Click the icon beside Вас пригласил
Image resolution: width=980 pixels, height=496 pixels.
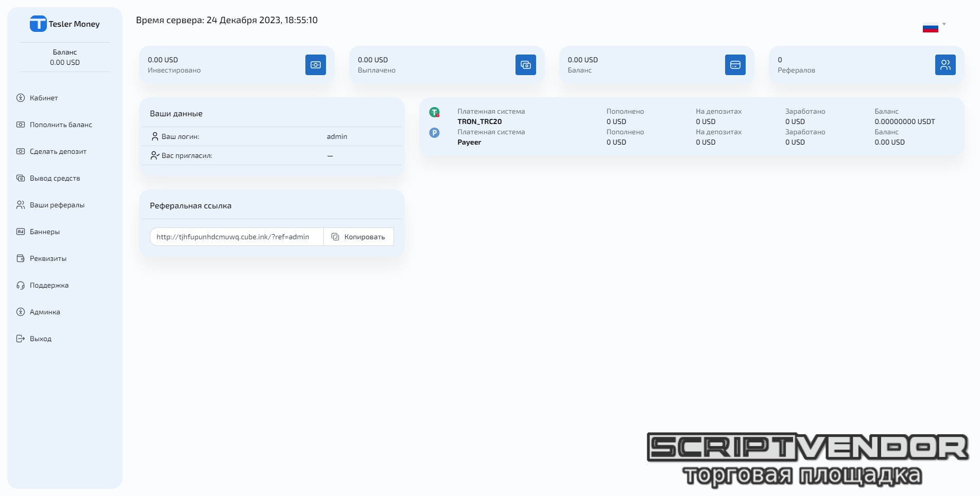coord(155,155)
